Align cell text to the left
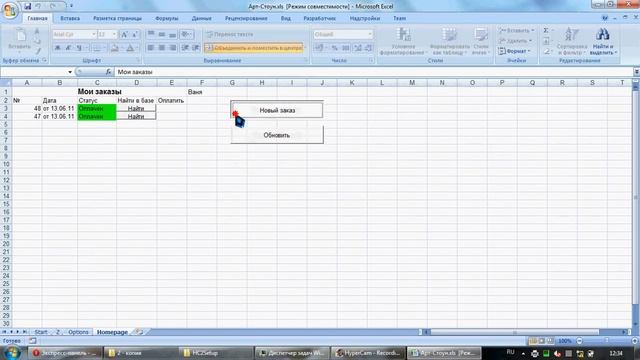The image size is (640, 360). tap(151, 48)
